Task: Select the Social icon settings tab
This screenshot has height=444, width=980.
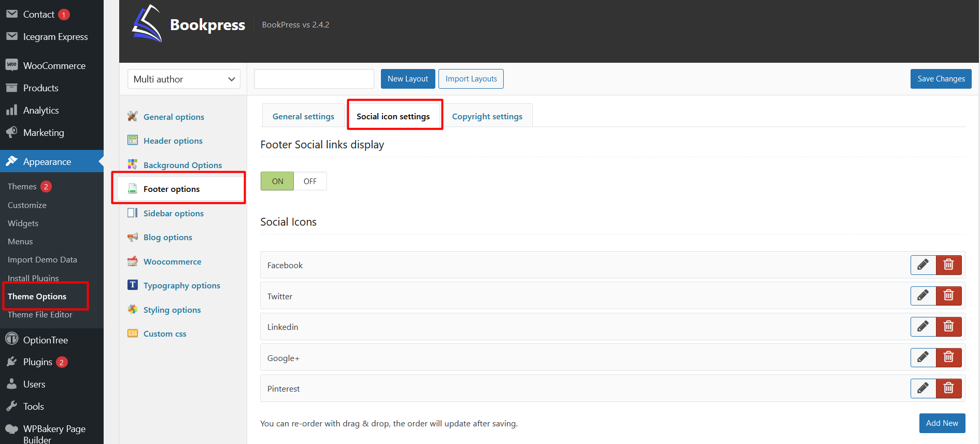Action: click(393, 116)
